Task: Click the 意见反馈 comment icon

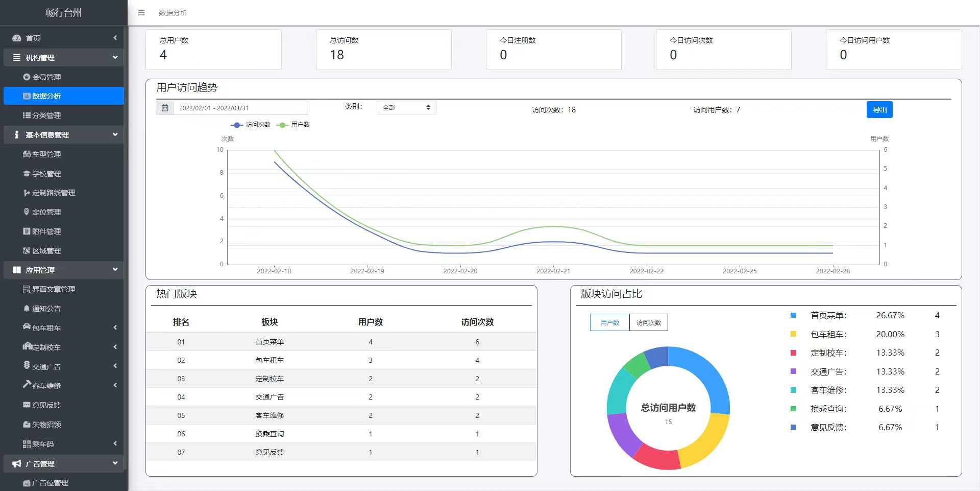Action: (x=27, y=405)
